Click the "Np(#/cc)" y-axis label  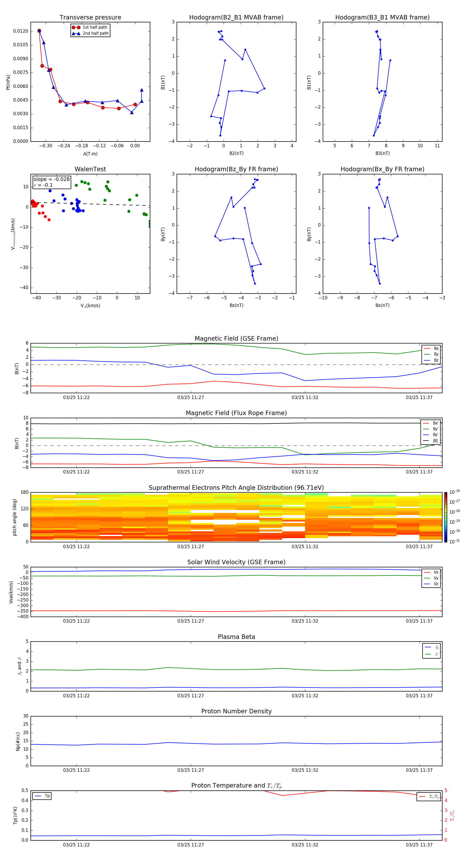[x=18, y=741]
